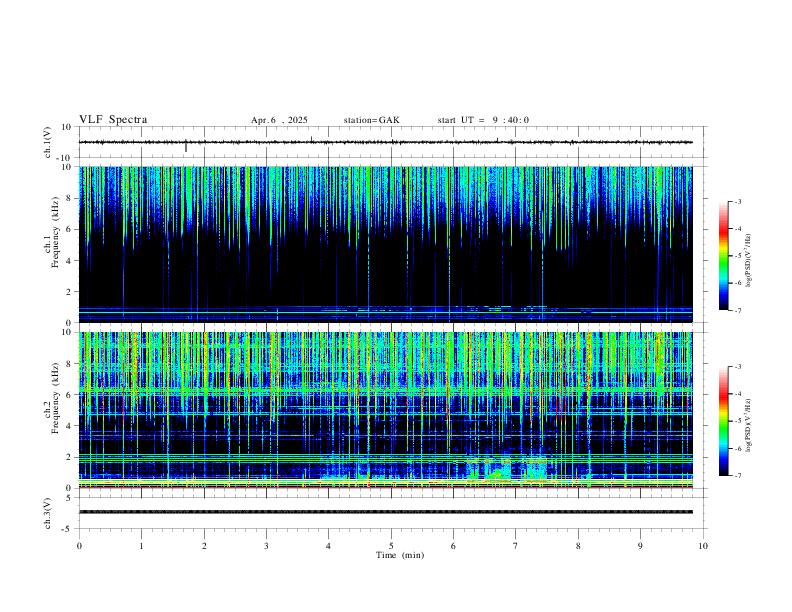The width and height of the screenshot is (792, 612).
Task: Click the ch.2 colorbar log(PSD) label
Action: coord(748,426)
